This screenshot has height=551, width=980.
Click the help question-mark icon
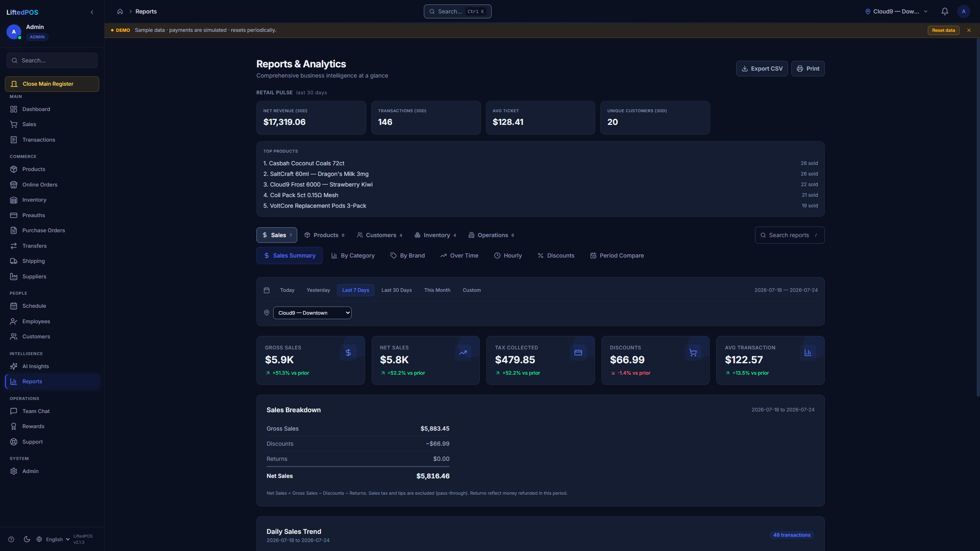11,539
